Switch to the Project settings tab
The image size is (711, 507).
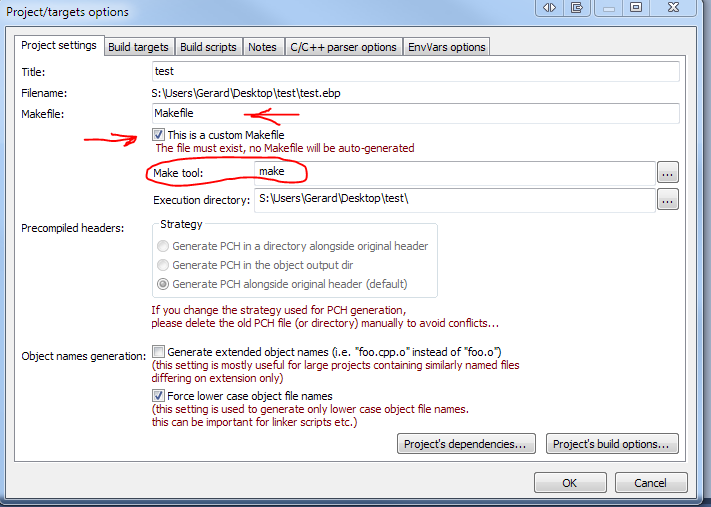tap(59, 45)
